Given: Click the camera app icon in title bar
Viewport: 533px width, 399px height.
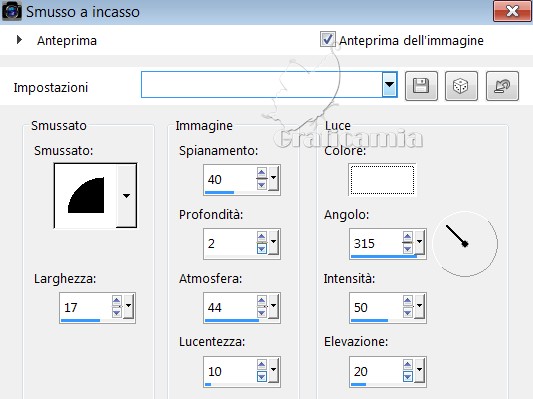Looking at the screenshot, I should click(x=12, y=11).
